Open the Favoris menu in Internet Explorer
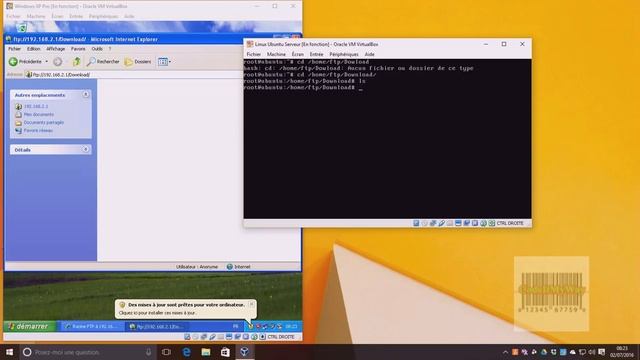This screenshot has height=360, width=640. [78, 49]
